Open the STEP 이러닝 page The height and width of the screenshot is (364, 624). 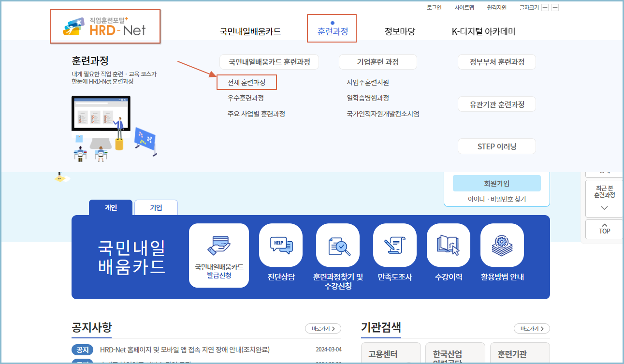tap(496, 146)
